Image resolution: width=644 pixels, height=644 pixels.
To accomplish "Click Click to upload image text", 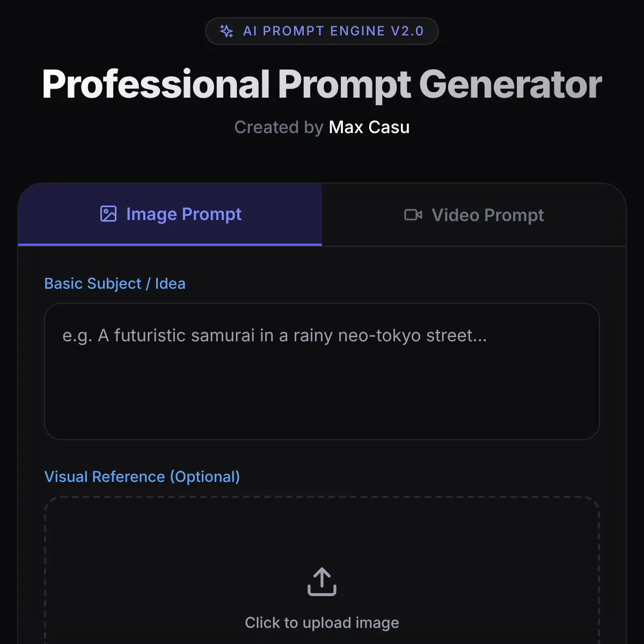I will [x=321, y=623].
